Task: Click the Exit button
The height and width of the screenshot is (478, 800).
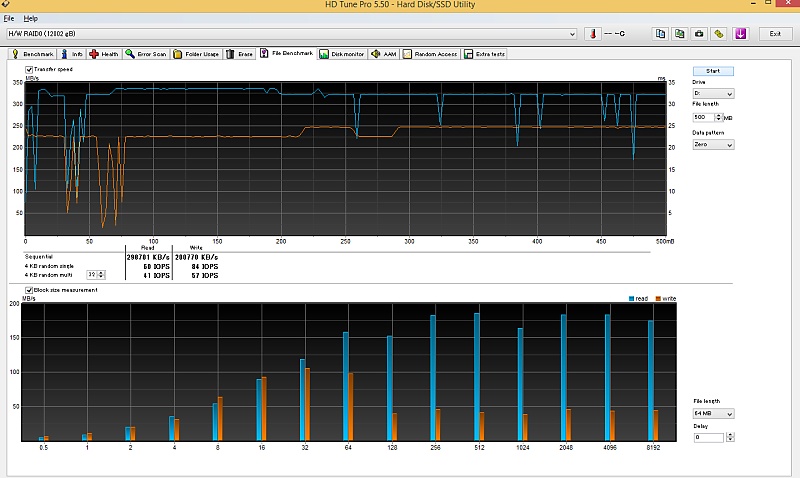Action: [775, 34]
